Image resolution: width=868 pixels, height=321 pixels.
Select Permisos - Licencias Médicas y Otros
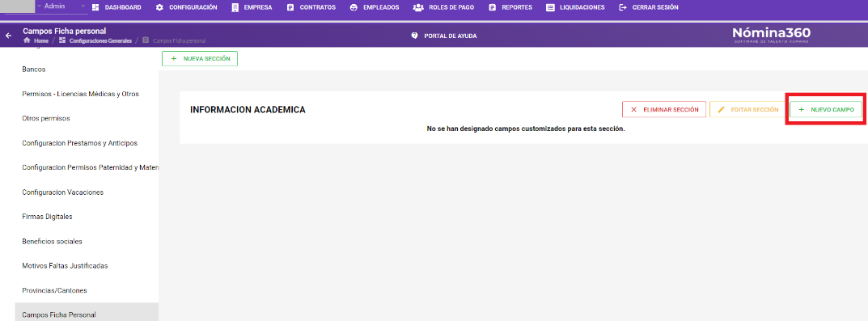[80, 94]
